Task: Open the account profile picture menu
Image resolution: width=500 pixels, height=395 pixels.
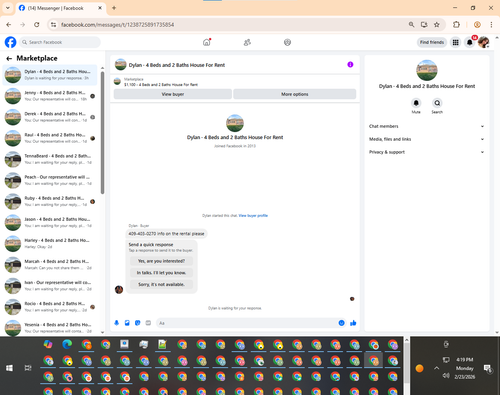Action: 483,42
